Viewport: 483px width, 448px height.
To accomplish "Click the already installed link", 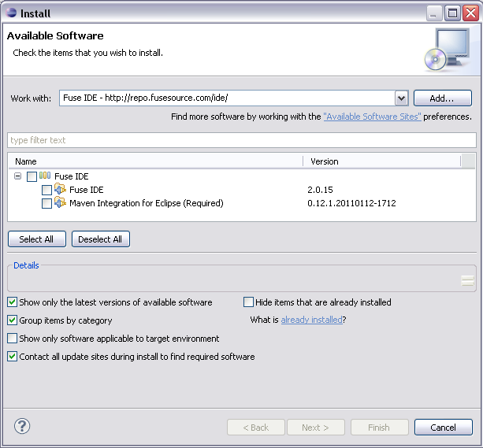I will (311, 320).
